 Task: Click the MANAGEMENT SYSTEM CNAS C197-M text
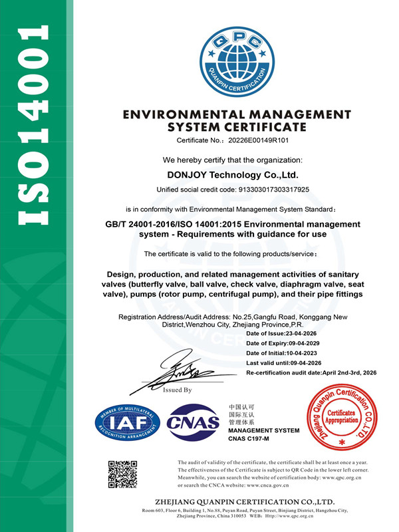pos(263,435)
